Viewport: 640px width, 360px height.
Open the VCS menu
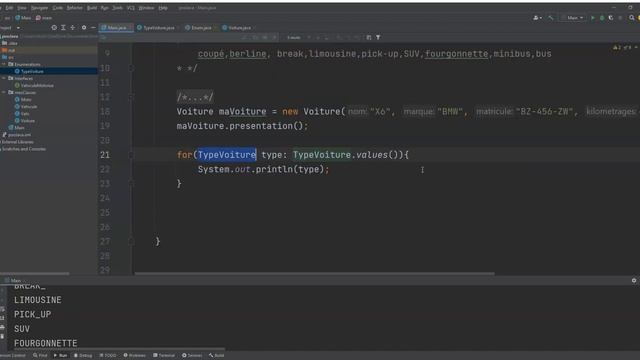coord(131,8)
